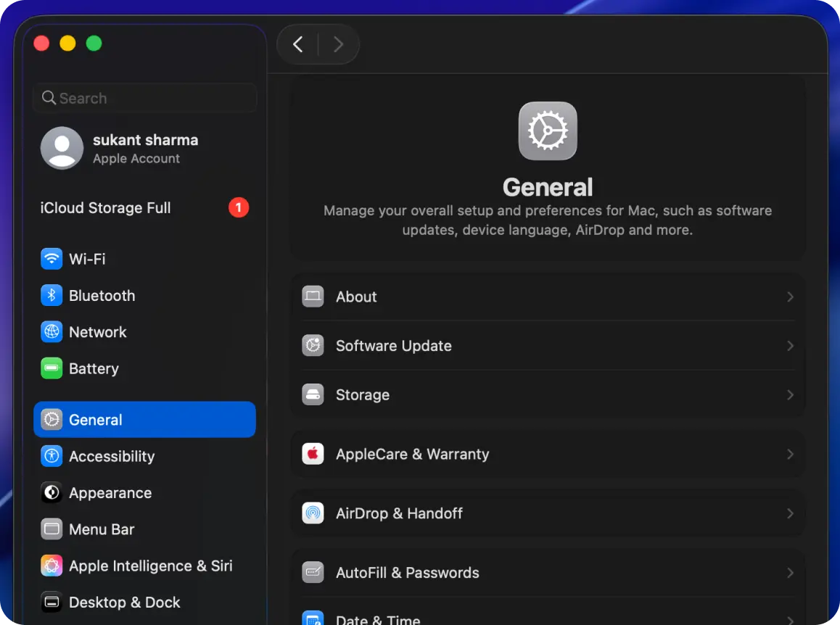Screen dimensions: 840x625
Task: Open the AppleCare & Warranty label
Action: click(413, 455)
